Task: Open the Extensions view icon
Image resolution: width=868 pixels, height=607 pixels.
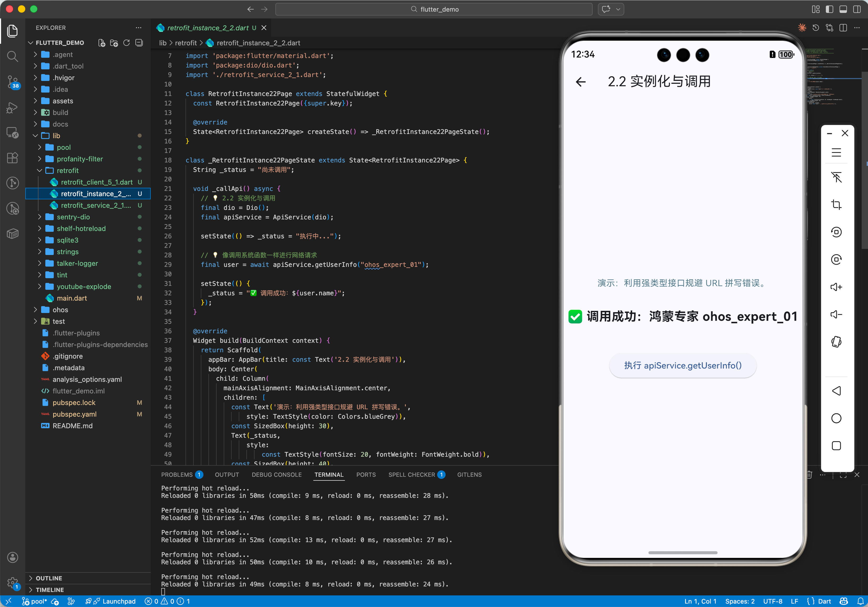Action: click(12, 158)
